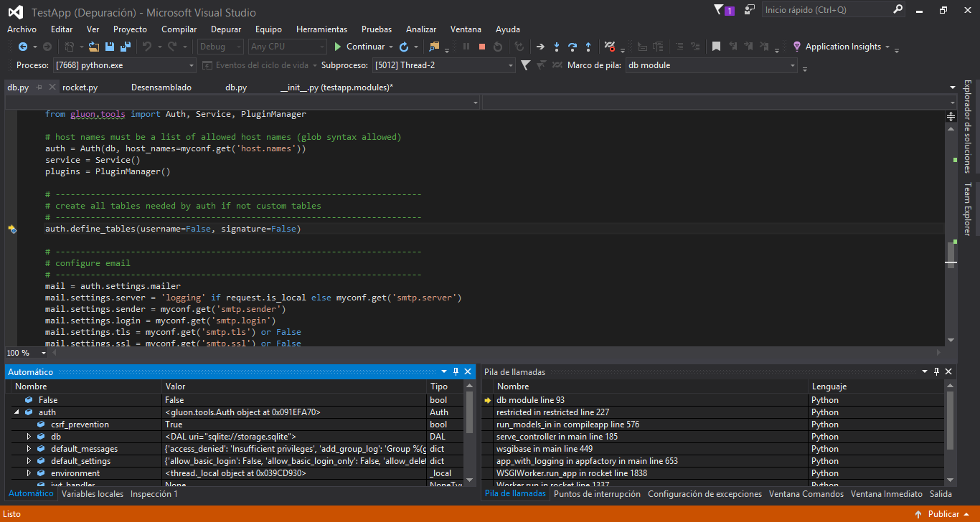The image size is (980, 522).
Task: Expand the db variable node
Action: pos(29,437)
